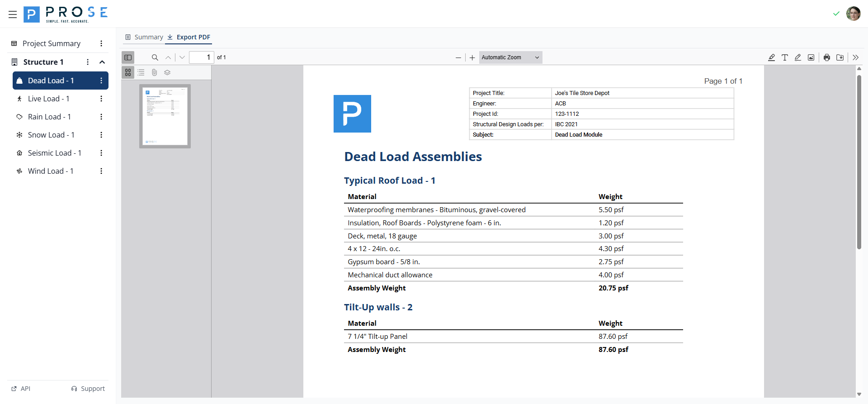
Task: Toggle the PDF viewer sidebar
Action: pos(128,57)
